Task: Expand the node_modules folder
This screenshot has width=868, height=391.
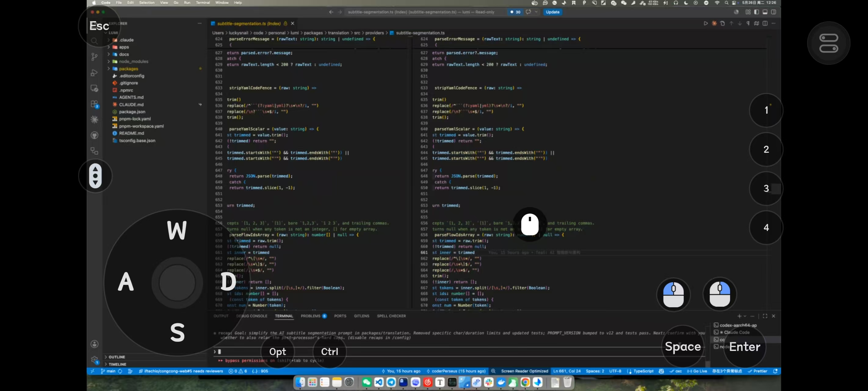Action: pyautogui.click(x=109, y=61)
